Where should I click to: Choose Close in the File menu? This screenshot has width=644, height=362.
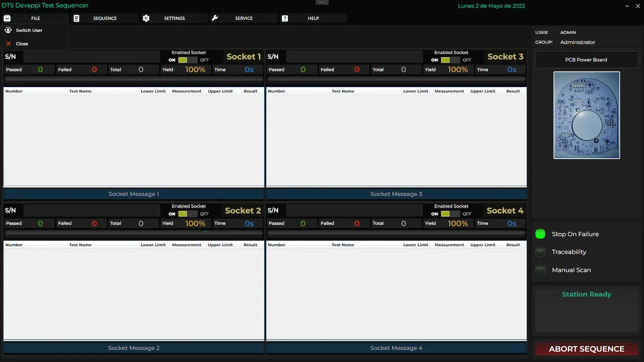point(36,44)
